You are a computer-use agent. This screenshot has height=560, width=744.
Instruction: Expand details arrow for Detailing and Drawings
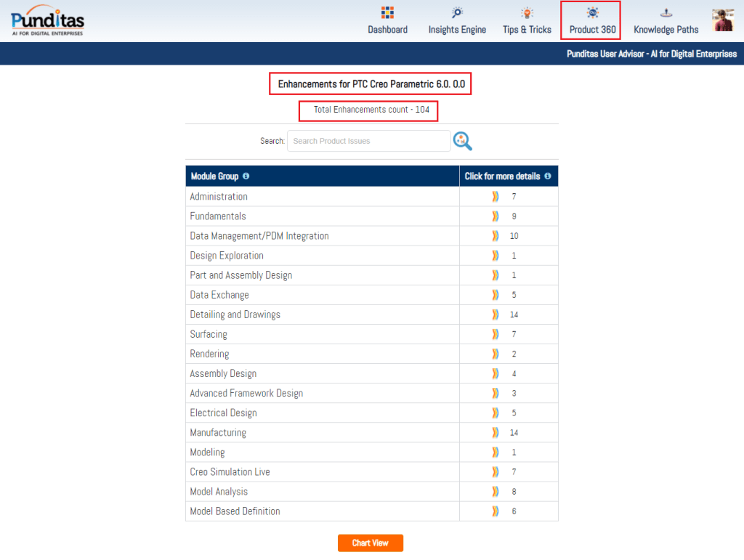point(496,315)
